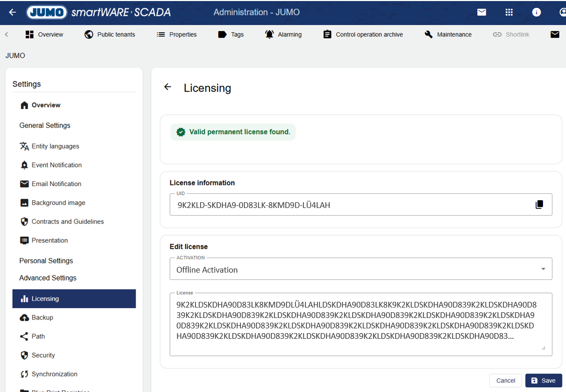Click the JUMO smartWARE SCADA logo

tap(99, 13)
